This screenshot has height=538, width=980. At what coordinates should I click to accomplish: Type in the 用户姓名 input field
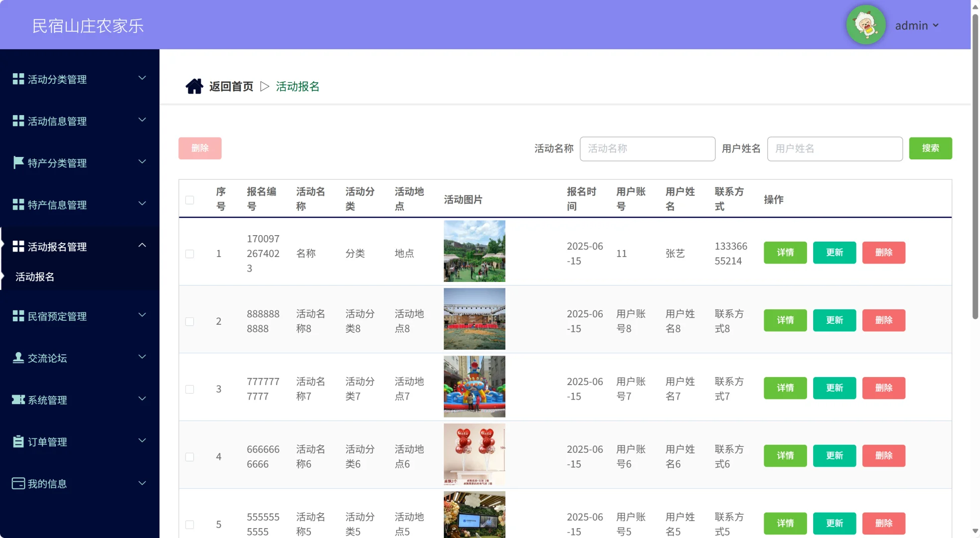(x=835, y=148)
